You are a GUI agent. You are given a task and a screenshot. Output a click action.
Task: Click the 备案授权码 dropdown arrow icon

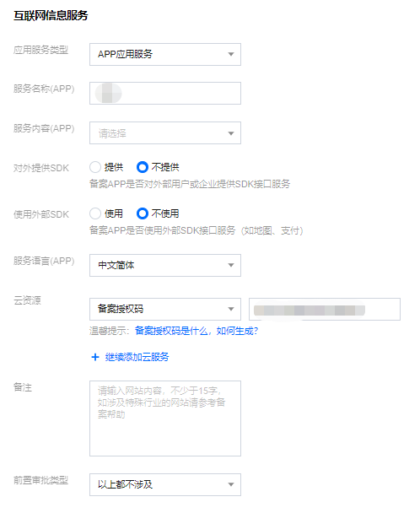pyautogui.click(x=231, y=309)
